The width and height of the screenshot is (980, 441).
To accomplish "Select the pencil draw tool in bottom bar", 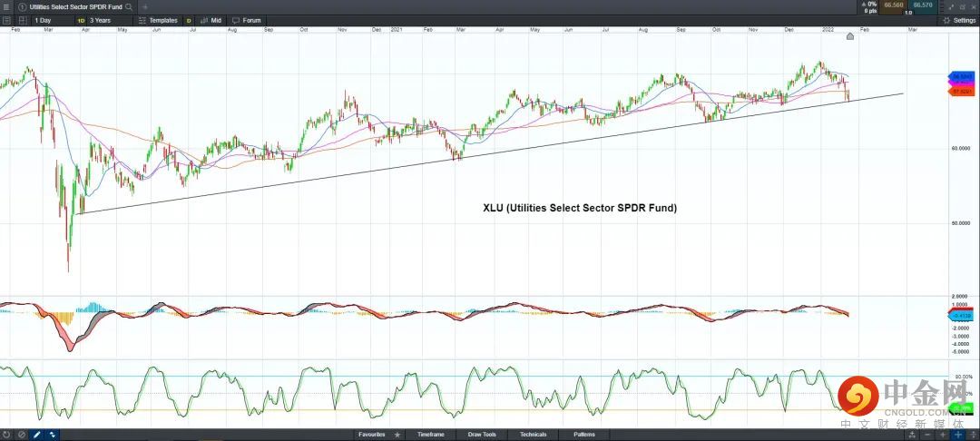I will click(36, 434).
